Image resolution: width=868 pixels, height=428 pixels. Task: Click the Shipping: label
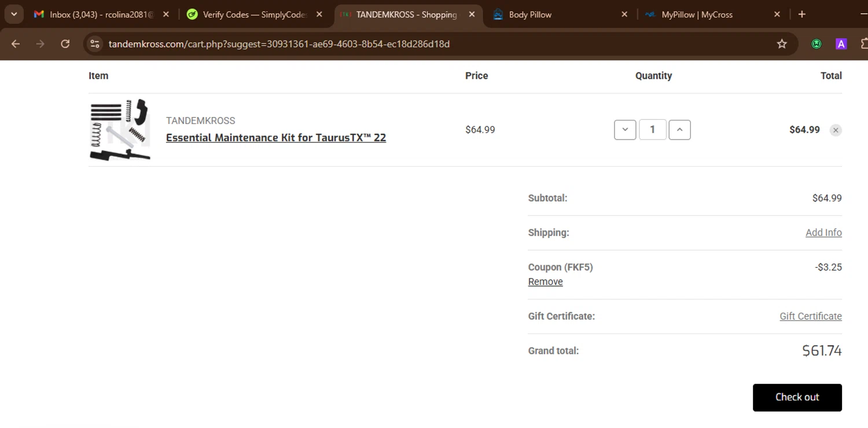549,233
